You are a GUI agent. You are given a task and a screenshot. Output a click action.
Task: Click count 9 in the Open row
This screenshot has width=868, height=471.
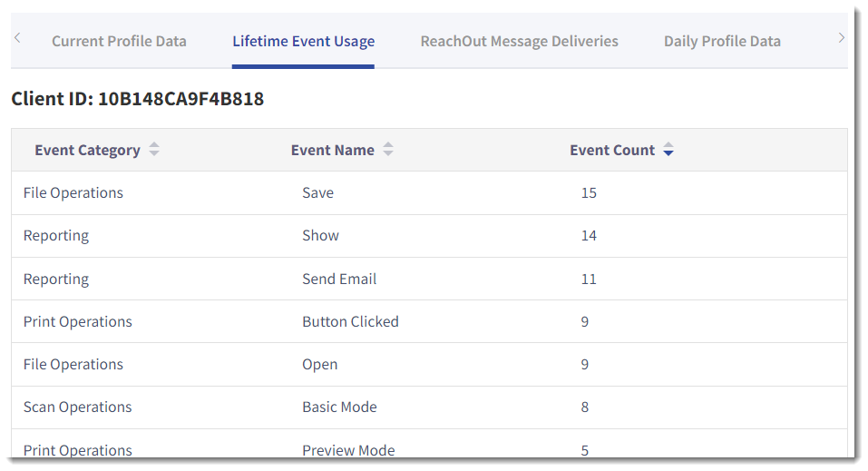click(x=585, y=365)
